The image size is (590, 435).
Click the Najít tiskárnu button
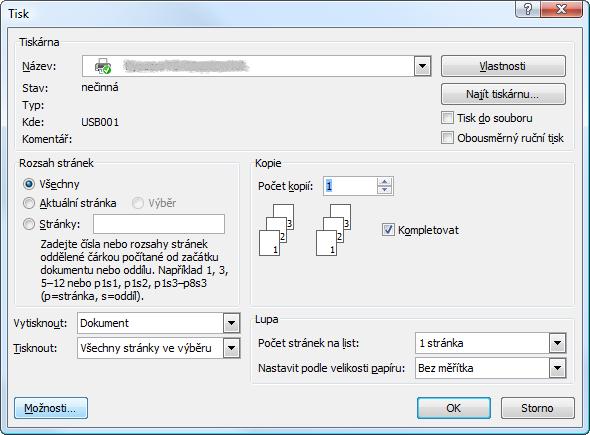pos(503,94)
